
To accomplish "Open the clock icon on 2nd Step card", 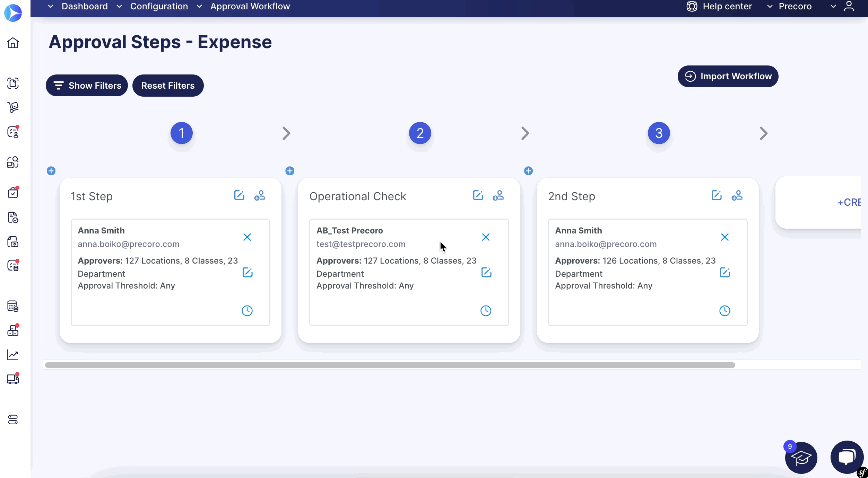I will click(x=725, y=310).
